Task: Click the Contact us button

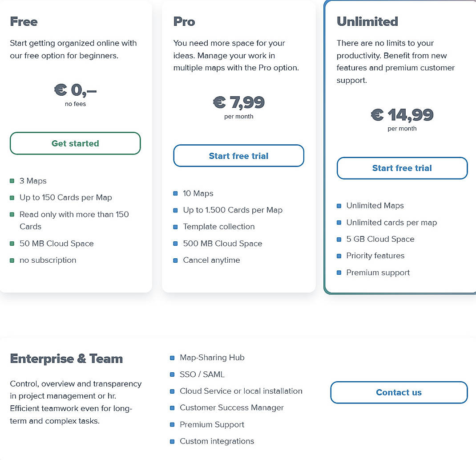Action: (399, 392)
